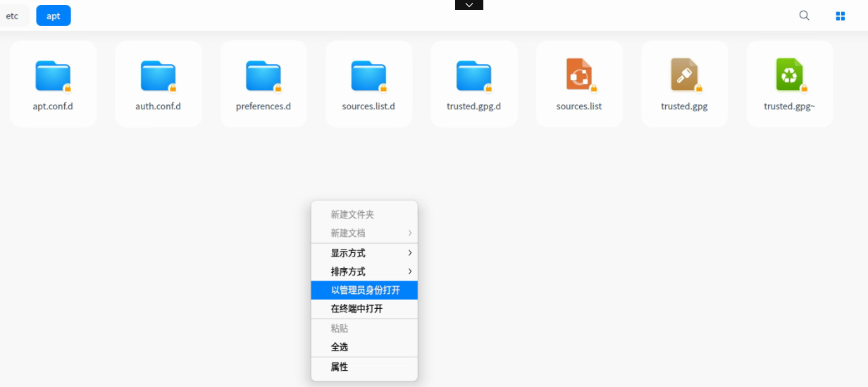868x387 pixels.
Task: Expand the 新建文档 submenu
Action: pyautogui.click(x=364, y=233)
